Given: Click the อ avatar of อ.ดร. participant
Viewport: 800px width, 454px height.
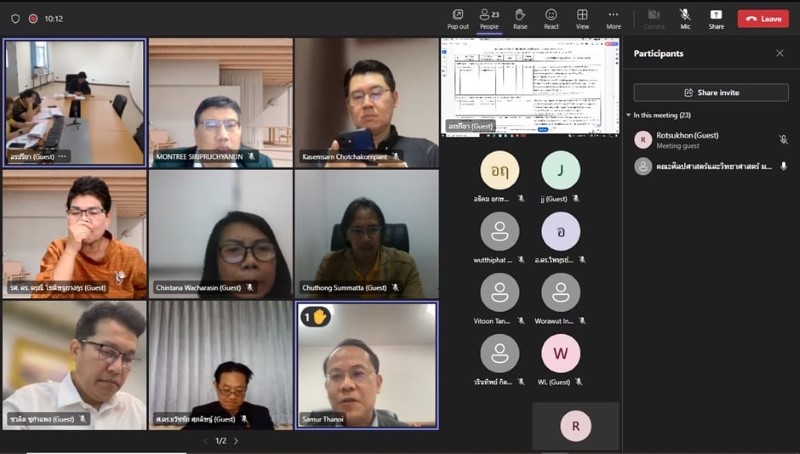Looking at the screenshot, I should click(560, 232).
